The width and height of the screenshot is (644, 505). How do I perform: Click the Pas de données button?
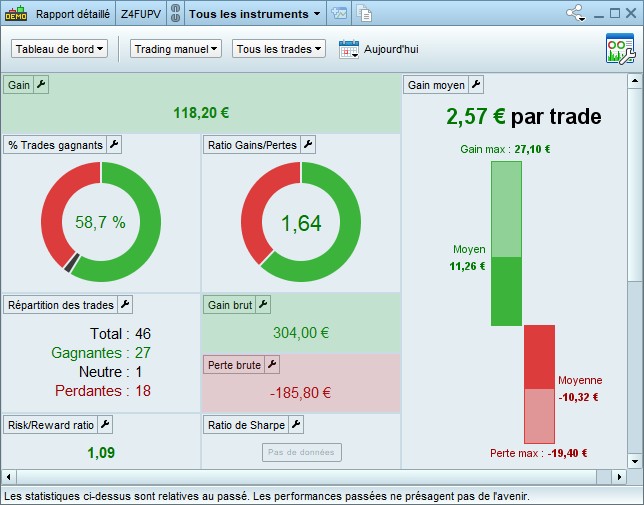coord(301,452)
